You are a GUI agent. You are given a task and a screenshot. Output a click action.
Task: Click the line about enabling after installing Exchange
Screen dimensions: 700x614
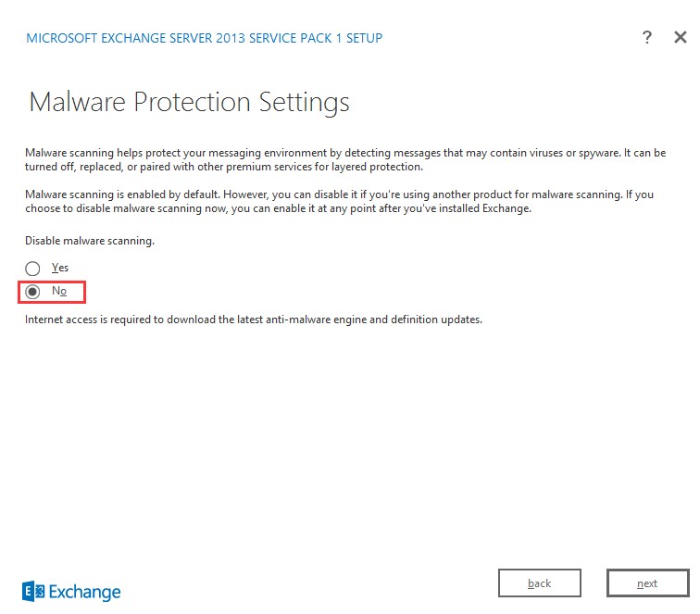click(x=278, y=209)
